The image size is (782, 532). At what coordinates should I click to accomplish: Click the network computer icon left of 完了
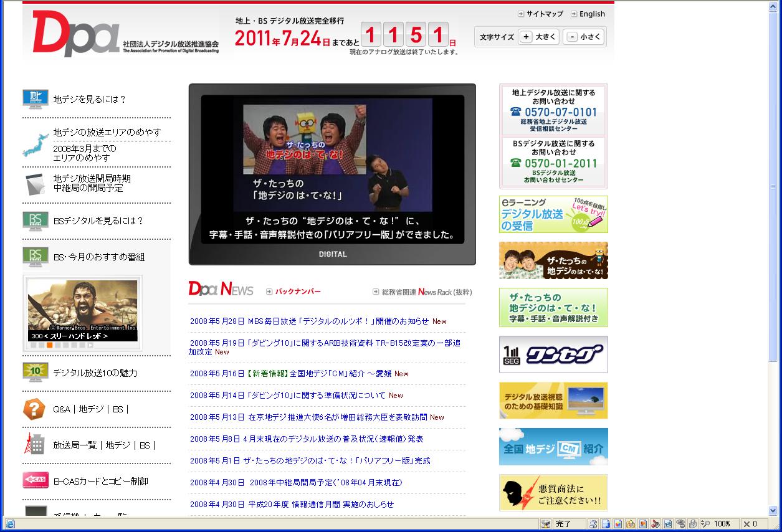(x=546, y=524)
